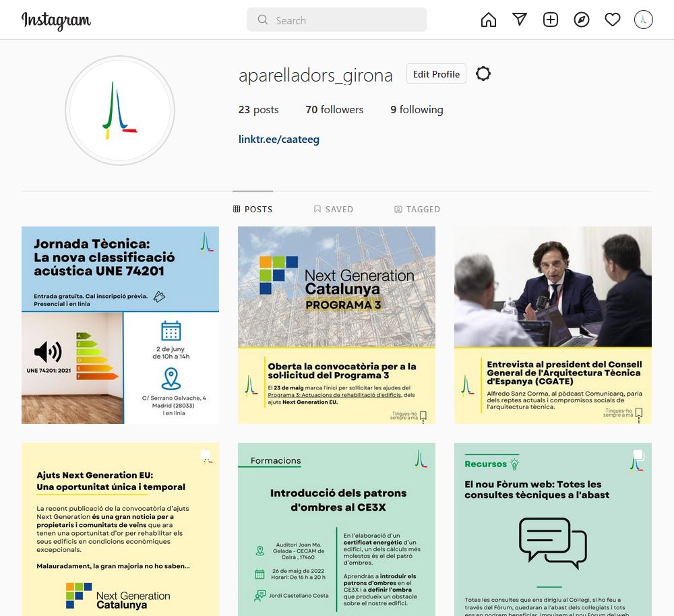Open Jornada Tècnica UNE 74201 post
The width and height of the screenshot is (674, 616).
coord(120,325)
